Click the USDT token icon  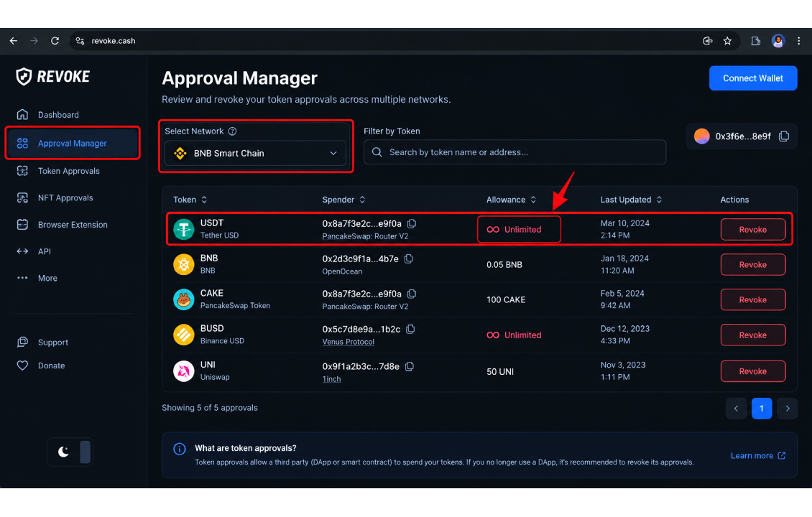183,229
